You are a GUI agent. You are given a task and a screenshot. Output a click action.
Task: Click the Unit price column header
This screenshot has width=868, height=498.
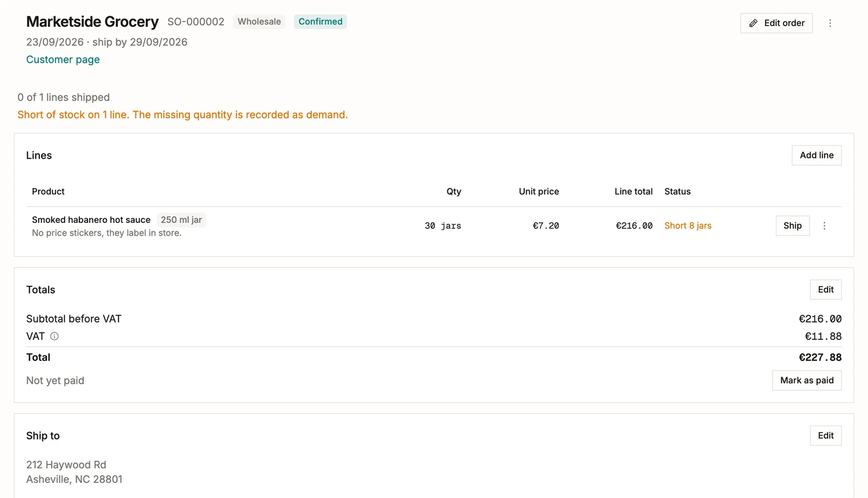pos(539,192)
